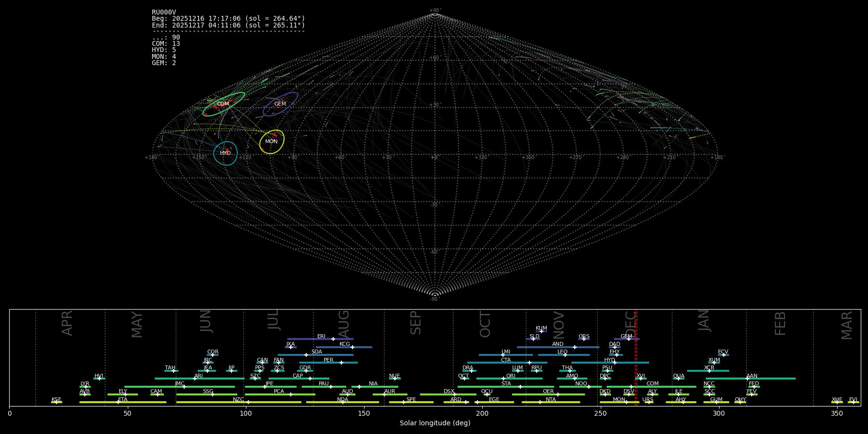Click the URS shower label in the timeline
This screenshot has height=434, width=868.
[x=648, y=400]
